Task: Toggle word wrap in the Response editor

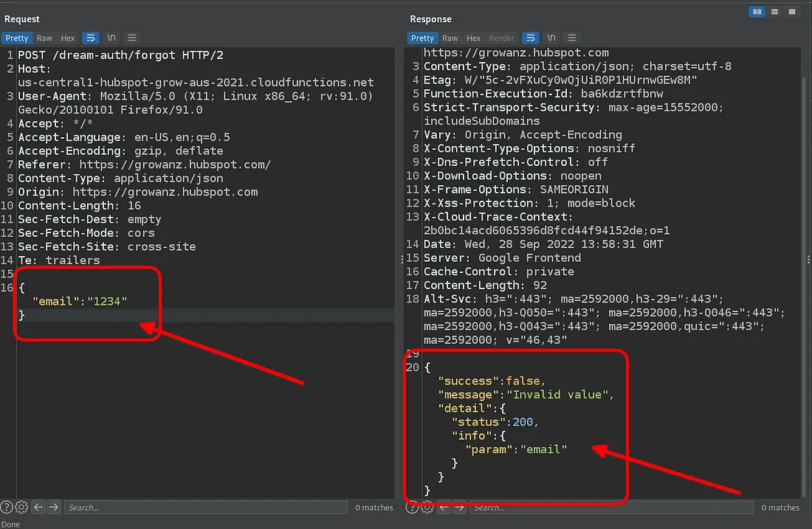Action: pyautogui.click(x=531, y=38)
